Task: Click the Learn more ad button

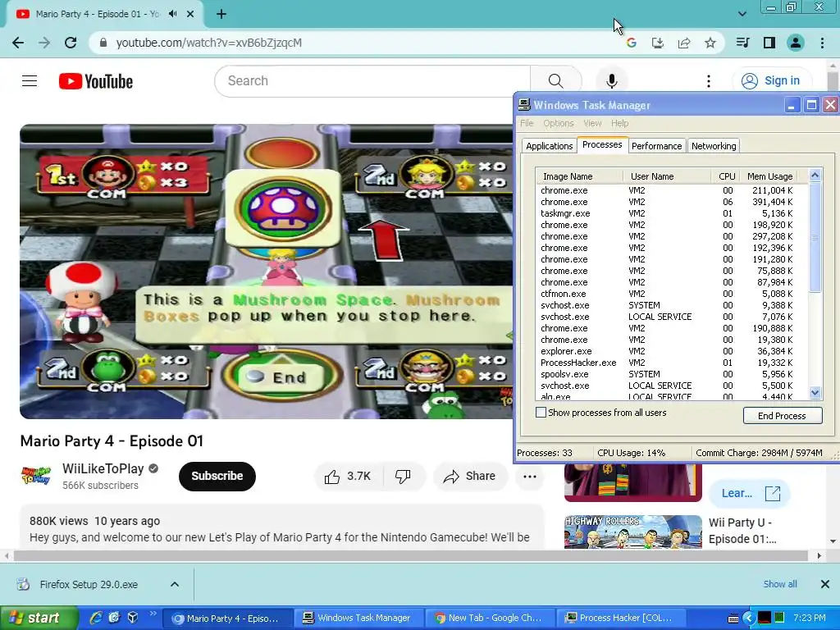Action: pyautogui.click(x=750, y=493)
